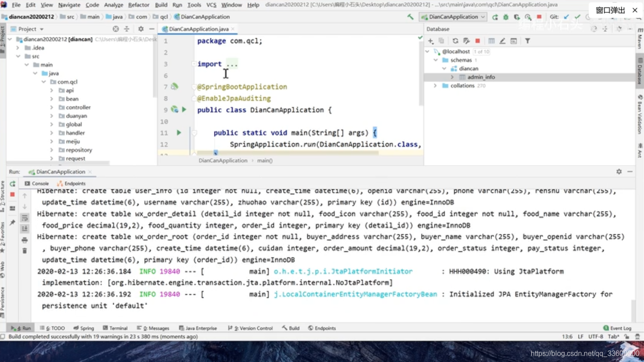Screen dimensions: 644x362
Task: Collapse the com.qcl package
Action: pos(44,82)
